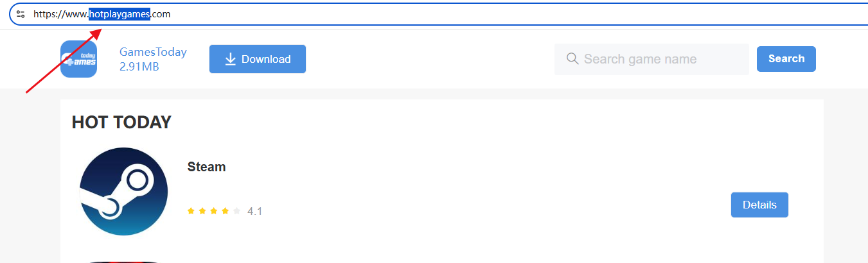Click the GamesToday app logo
Screen dimensions: 868x263
click(x=78, y=59)
